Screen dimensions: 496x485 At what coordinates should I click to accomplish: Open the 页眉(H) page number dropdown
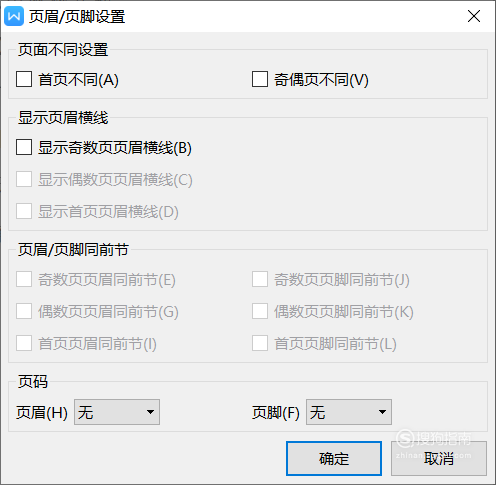point(117,412)
